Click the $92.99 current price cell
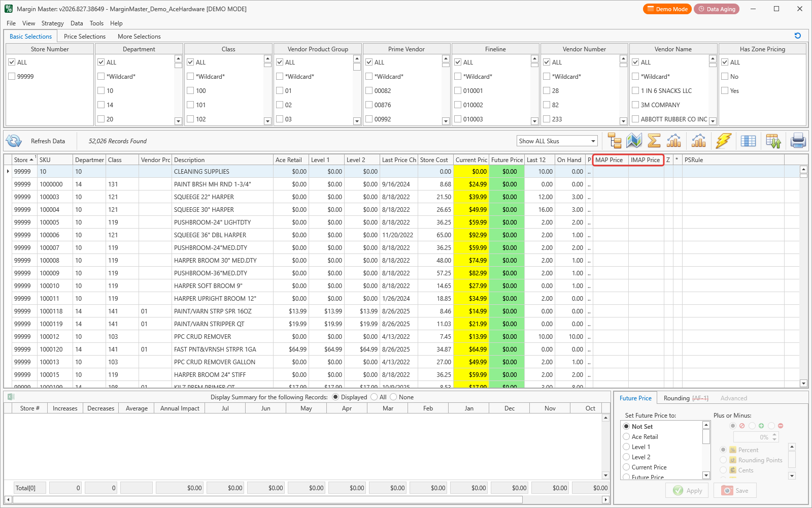The image size is (812, 508). [471, 235]
